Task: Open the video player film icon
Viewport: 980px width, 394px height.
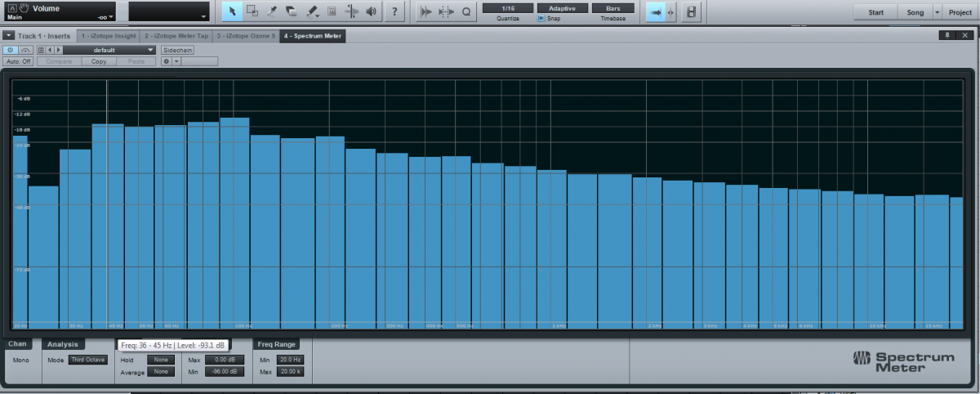Action: click(x=693, y=11)
